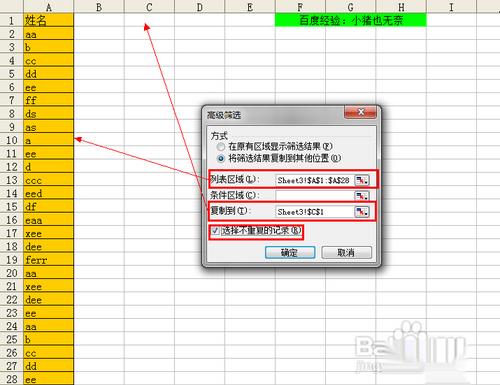The width and height of the screenshot is (500, 385).
Task: Select row 19 header
Action: (x=12, y=260)
